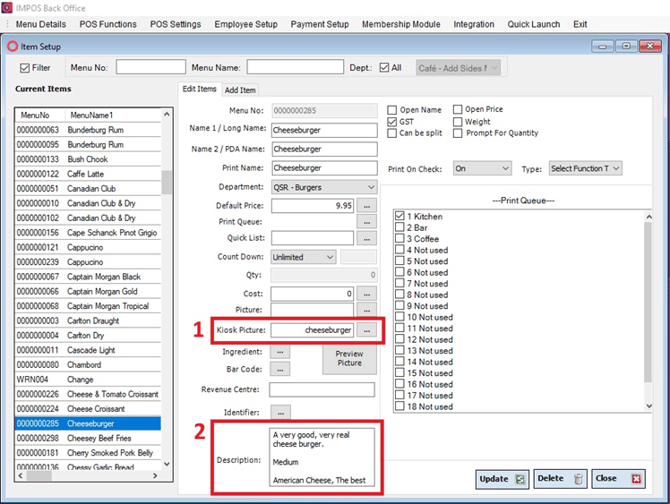Image resolution: width=670 pixels, height=504 pixels.
Task: Open Kiosk Picture browse ellipsis button
Action: point(367,330)
